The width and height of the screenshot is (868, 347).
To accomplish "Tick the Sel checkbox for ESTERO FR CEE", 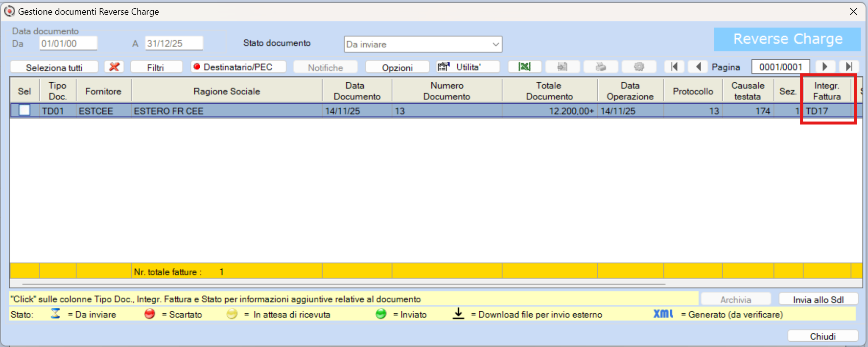I will [x=24, y=111].
